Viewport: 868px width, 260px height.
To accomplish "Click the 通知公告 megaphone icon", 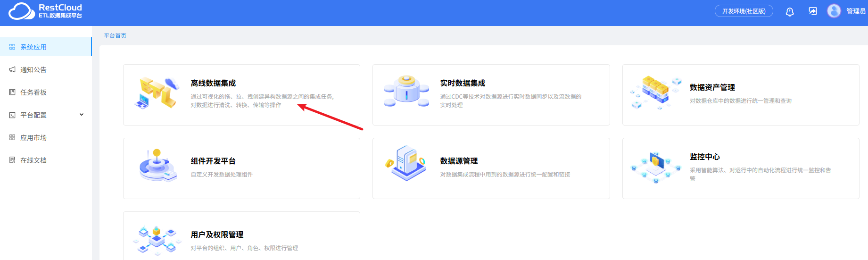I will [x=12, y=70].
